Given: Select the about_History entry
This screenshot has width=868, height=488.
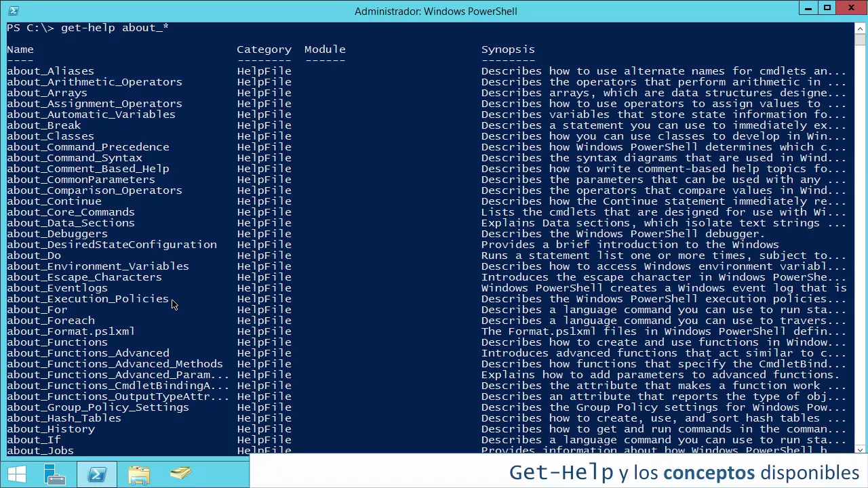Looking at the screenshot, I should pos(50,429).
